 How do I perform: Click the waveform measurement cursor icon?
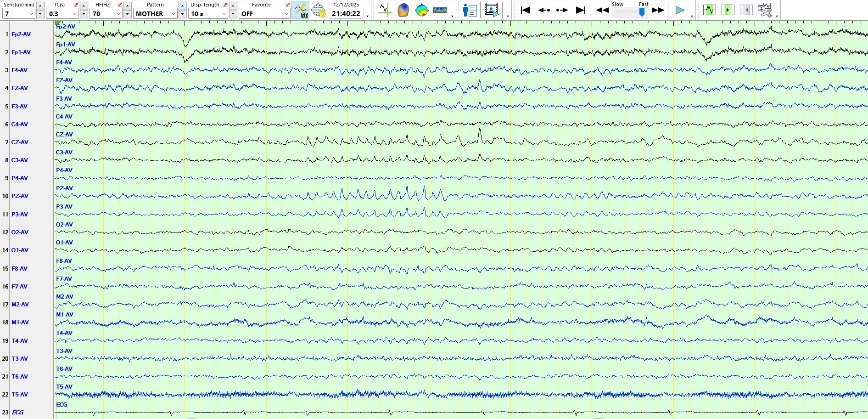click(384, 10)
